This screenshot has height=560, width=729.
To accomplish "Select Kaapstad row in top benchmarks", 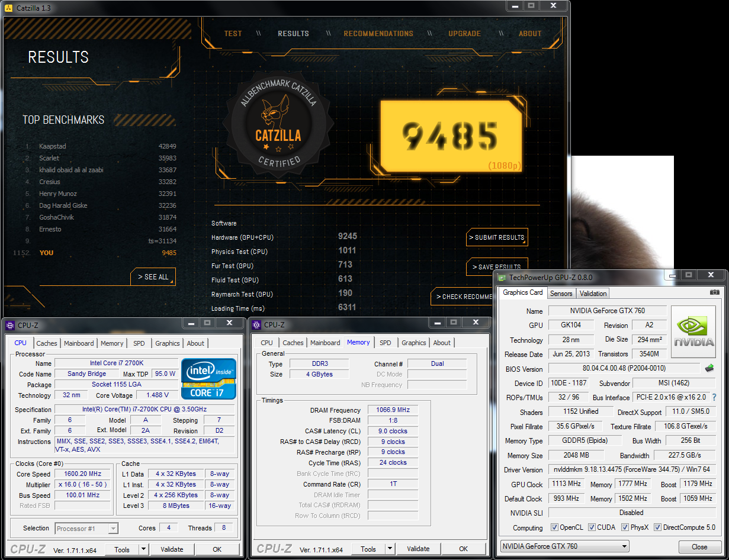I will click(101, 146).
